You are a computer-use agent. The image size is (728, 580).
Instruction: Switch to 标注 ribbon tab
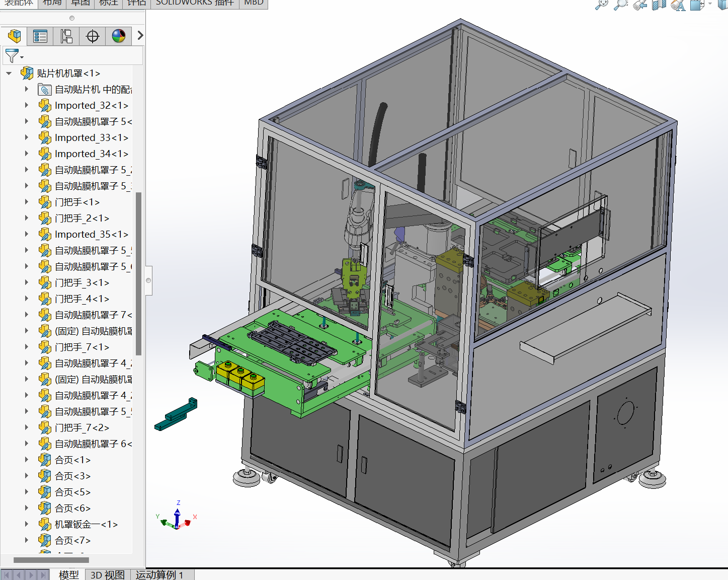(x=108, y=3)
